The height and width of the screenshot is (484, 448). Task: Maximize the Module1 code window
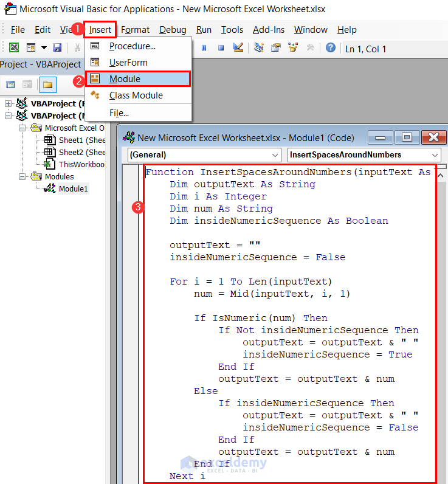click(x=407, y=137)
